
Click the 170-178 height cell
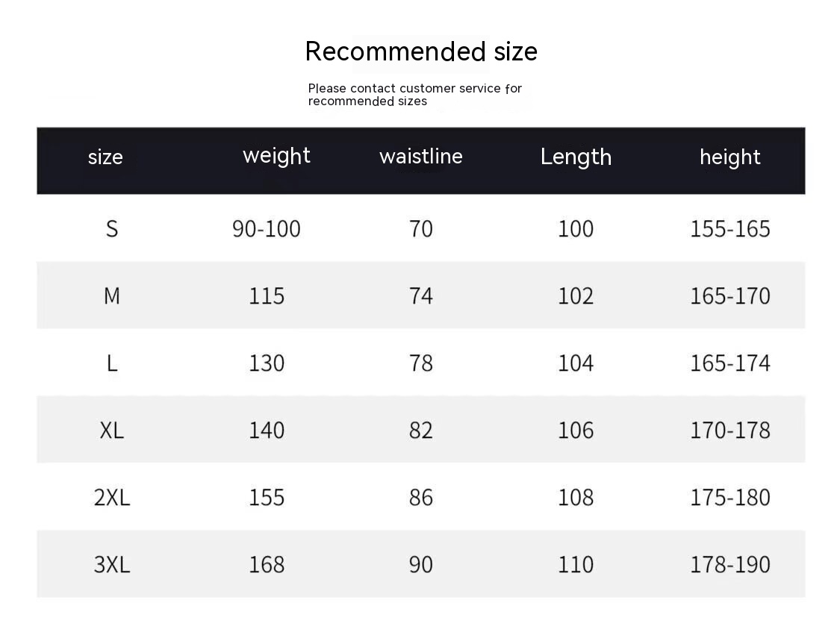click(x=729, y=431)
